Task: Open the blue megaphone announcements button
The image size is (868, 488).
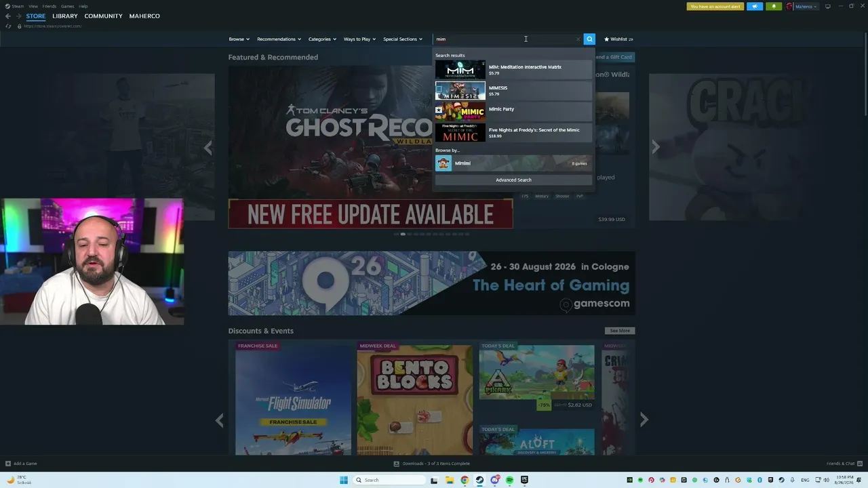Action: coord(755,7)
